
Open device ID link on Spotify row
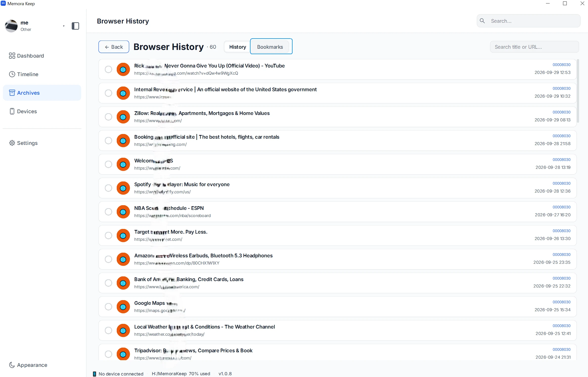tap(561, 183)
